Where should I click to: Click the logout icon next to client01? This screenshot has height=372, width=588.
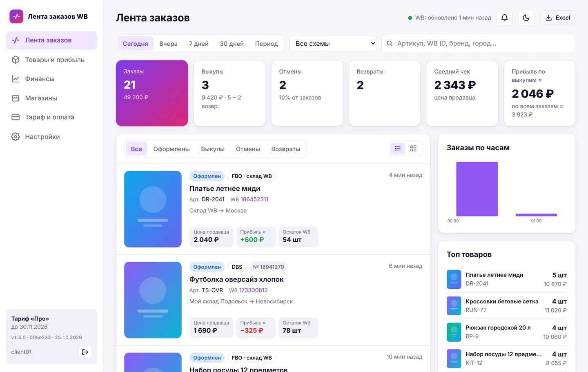pyautogui.click(x=85, y=352)
